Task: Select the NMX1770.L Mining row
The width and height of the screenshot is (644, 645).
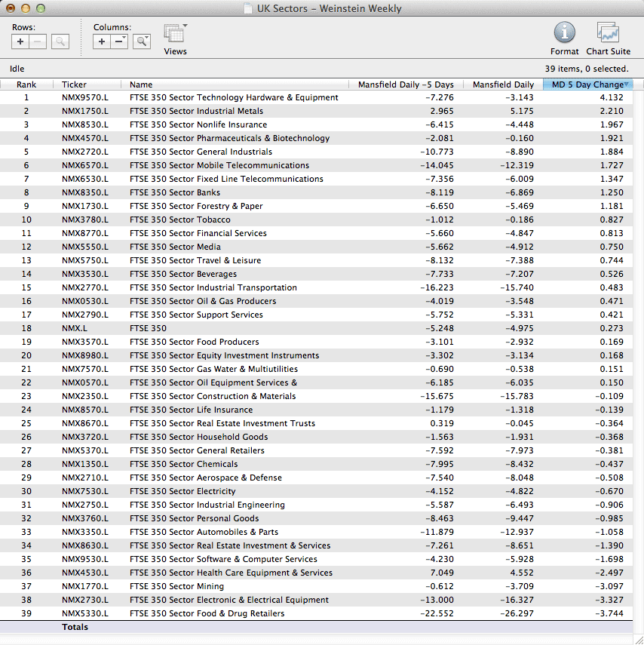Action: 84,586
